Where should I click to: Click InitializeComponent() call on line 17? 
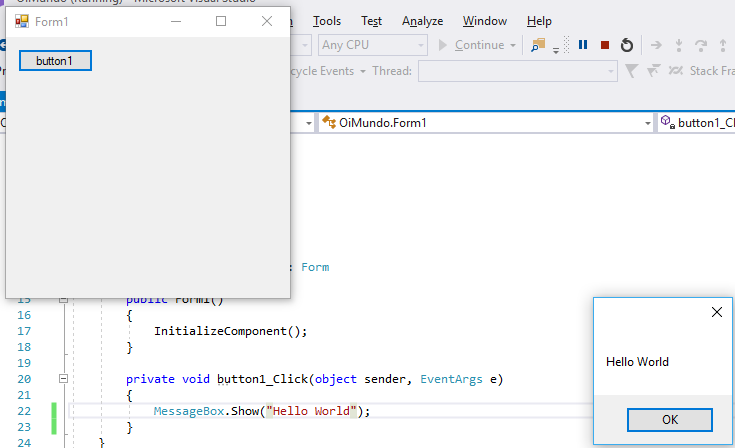tap(231, 331)
